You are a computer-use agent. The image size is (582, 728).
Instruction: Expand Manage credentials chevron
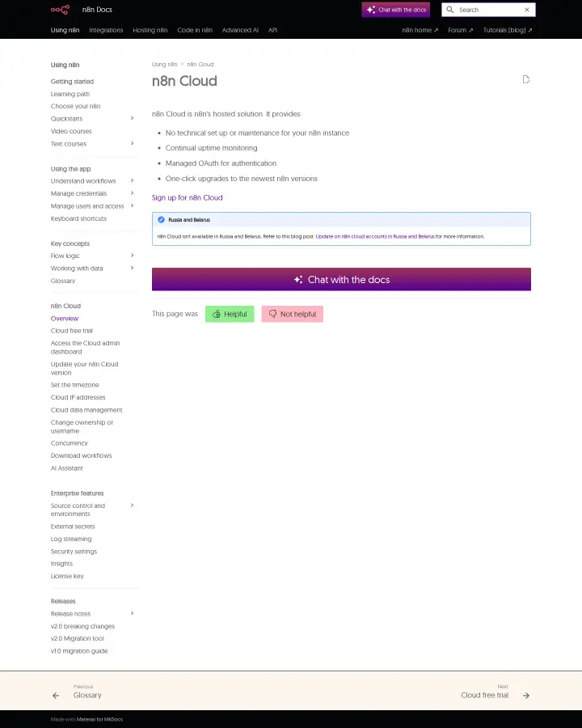pos(133,193)
